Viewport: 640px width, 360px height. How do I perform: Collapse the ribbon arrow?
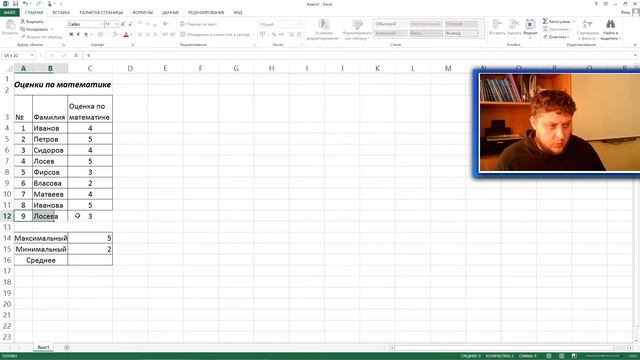pyautogui.click(x=635, y=44)
